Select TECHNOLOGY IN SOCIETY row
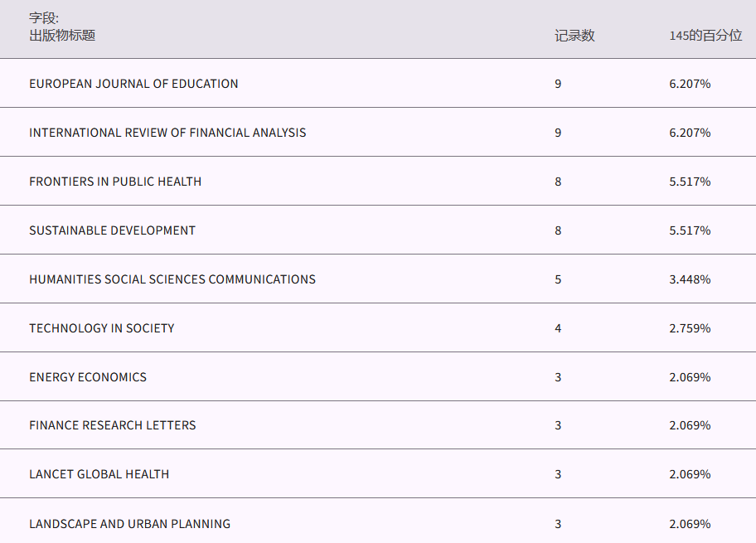The height and width of the screenshot is (543, 756). click(x=102, y=328)
